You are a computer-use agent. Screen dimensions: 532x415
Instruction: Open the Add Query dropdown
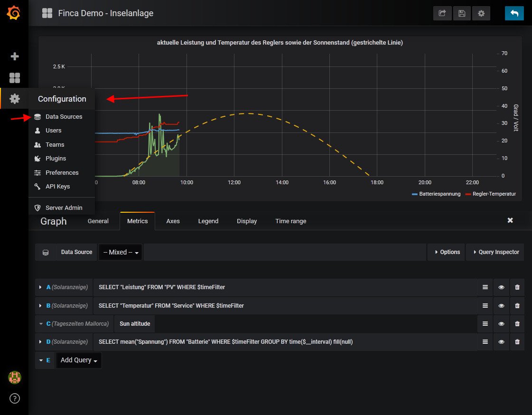click(79, 360)
